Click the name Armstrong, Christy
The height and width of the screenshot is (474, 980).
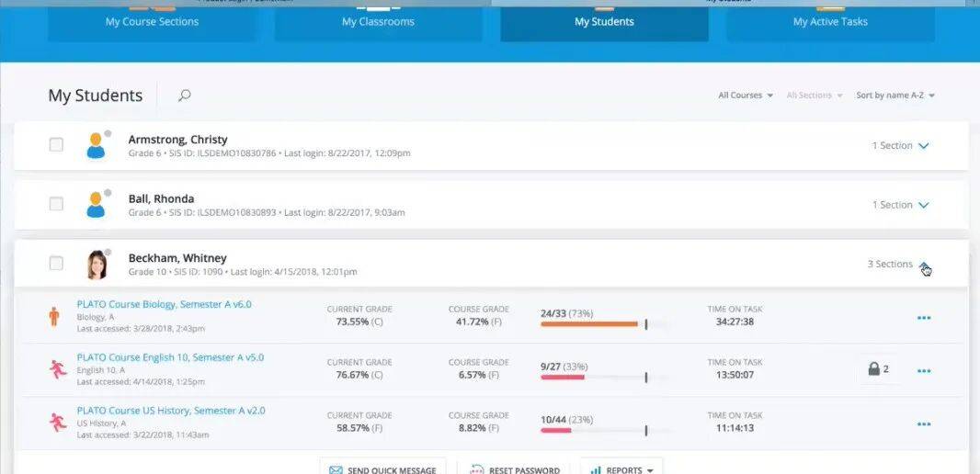[x=177, y=140]
